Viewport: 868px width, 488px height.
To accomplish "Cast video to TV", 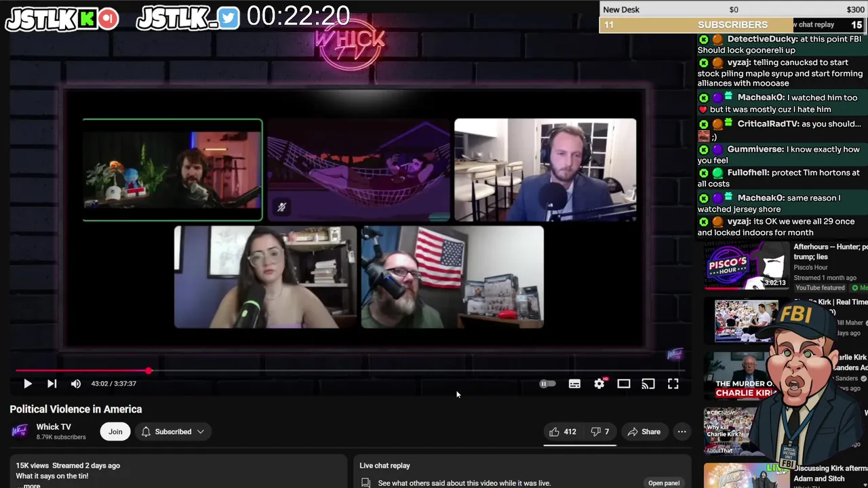I will [648, 384].
